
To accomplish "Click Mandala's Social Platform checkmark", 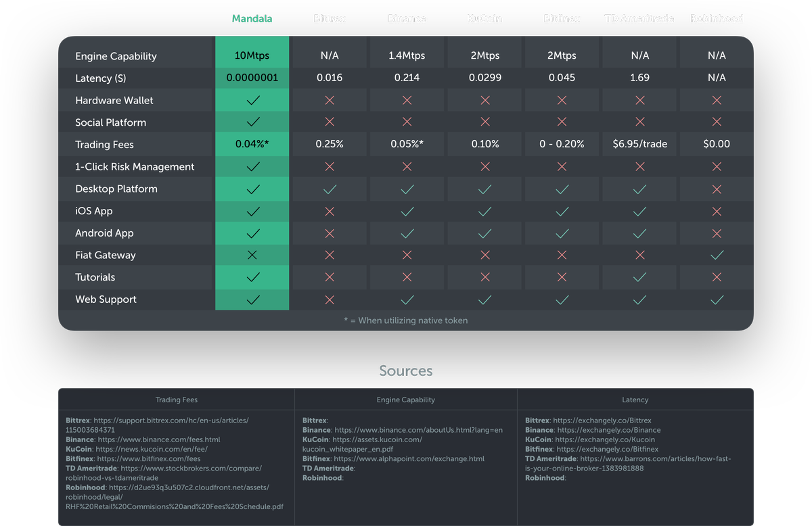I will 253,122.
